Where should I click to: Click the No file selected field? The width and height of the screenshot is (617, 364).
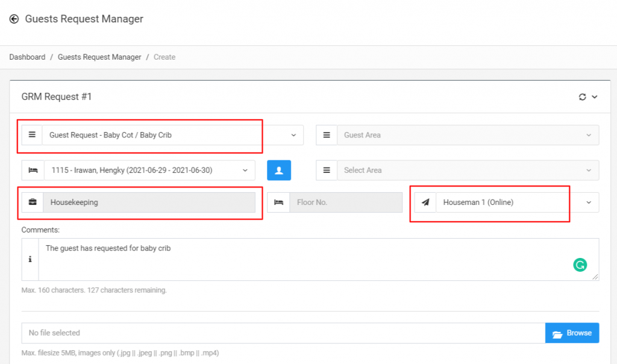click(283, 333)
